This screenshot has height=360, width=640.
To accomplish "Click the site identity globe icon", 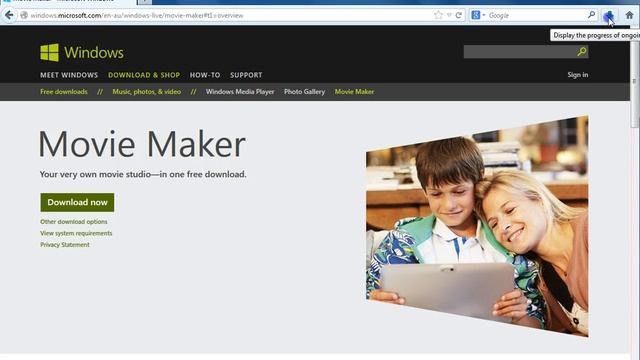I will (x=24, y=16).
